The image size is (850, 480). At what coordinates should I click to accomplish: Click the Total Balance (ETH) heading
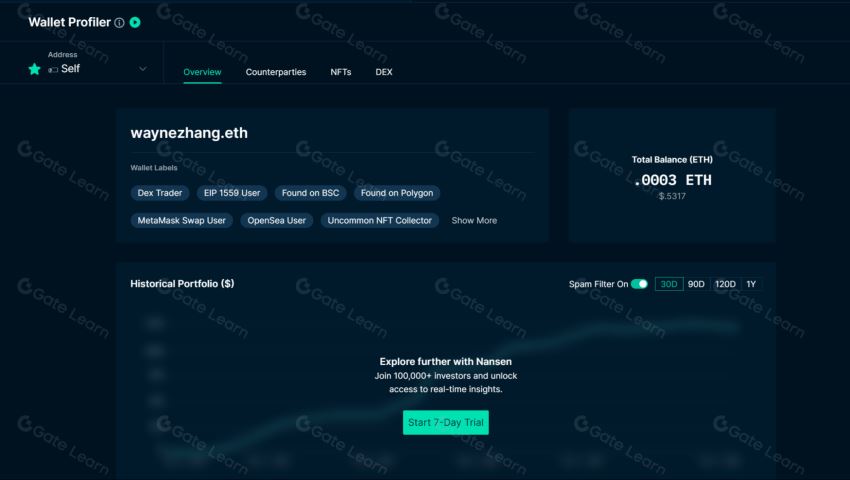(672, 159)
